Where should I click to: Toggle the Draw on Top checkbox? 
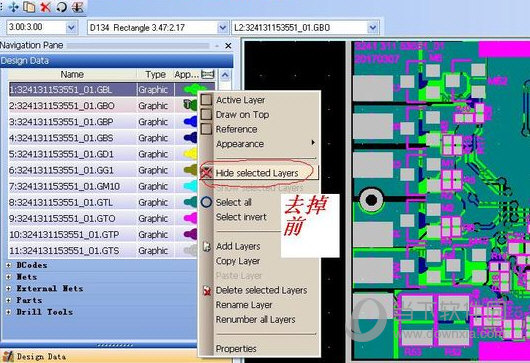[206, 114]
